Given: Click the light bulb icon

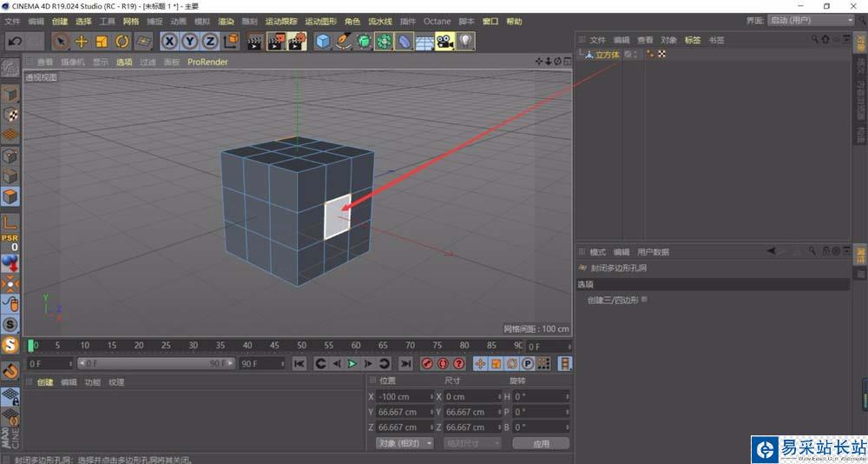Looking at the screenshot, I should tap(466, 41).
